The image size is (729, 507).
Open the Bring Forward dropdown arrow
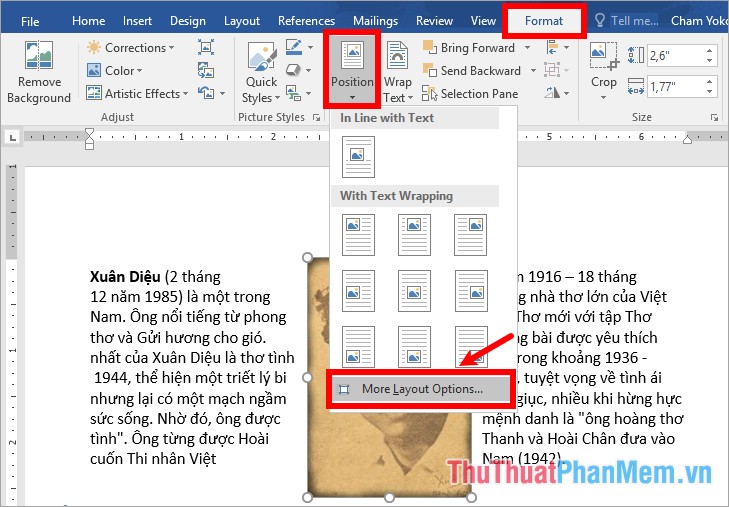pyautogui.click(x=527, y=47)
